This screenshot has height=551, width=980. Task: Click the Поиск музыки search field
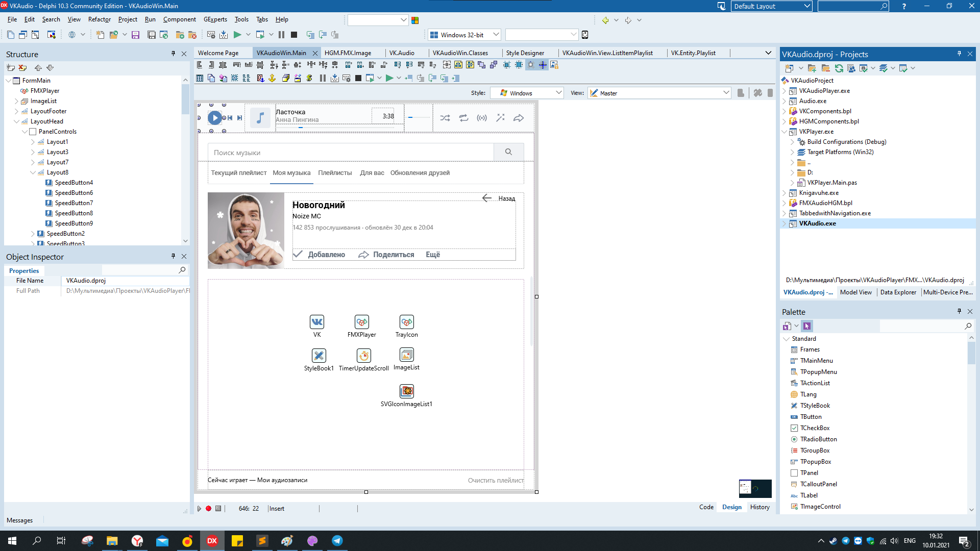tap(351, 152)
